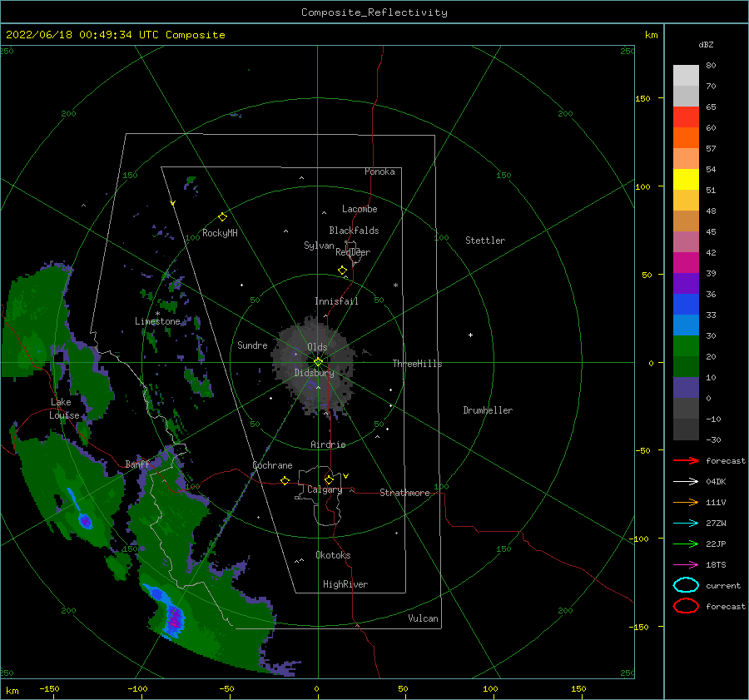Click the Airdrie label

[328, 444]
